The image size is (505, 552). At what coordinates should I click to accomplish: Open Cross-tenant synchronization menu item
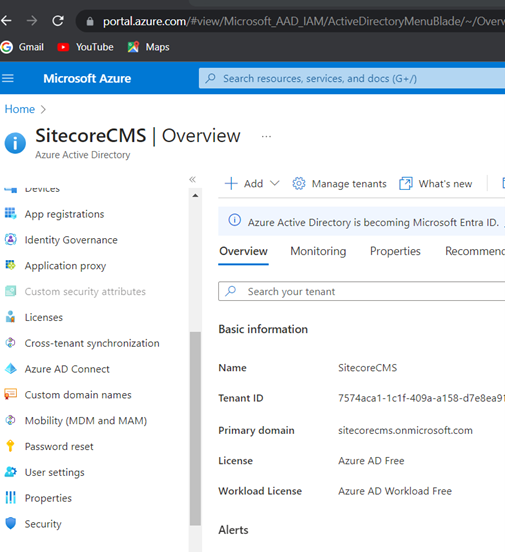tap(92, 343)
